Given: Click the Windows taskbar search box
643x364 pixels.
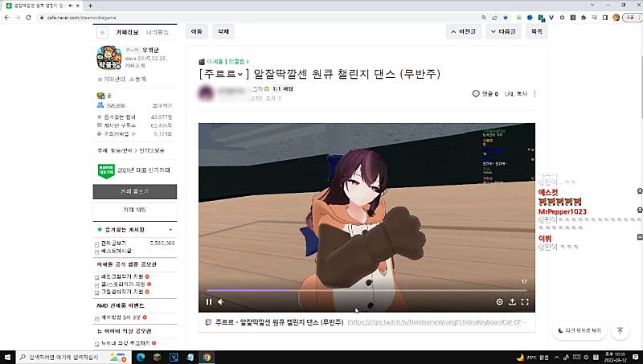Looking at the screenshot, I should coord(72,358).
